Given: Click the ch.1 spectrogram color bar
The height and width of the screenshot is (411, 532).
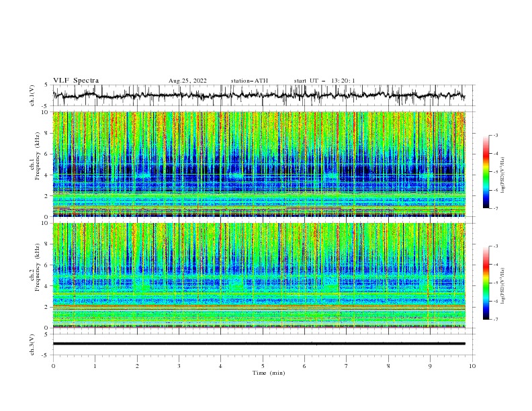Looking at the screenshot, I should [486, 172].
